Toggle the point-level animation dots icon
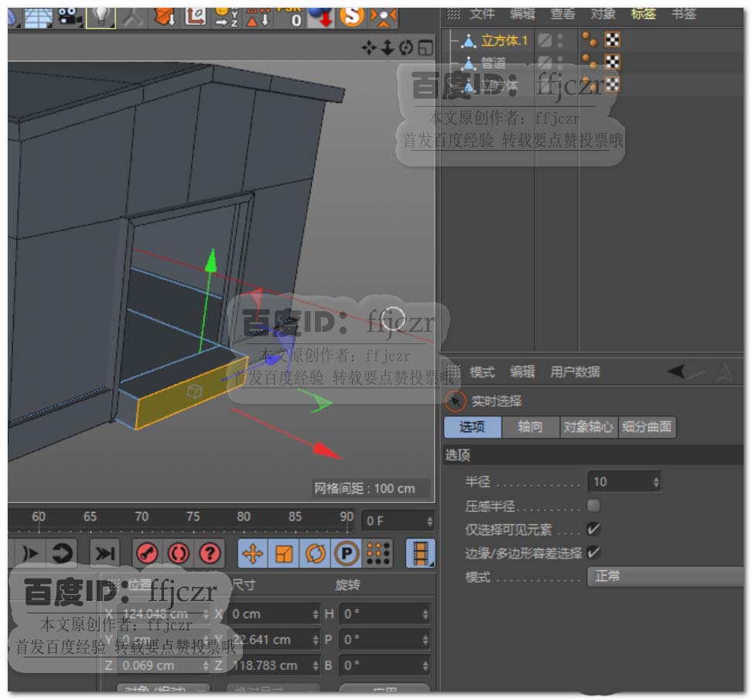 378,554
